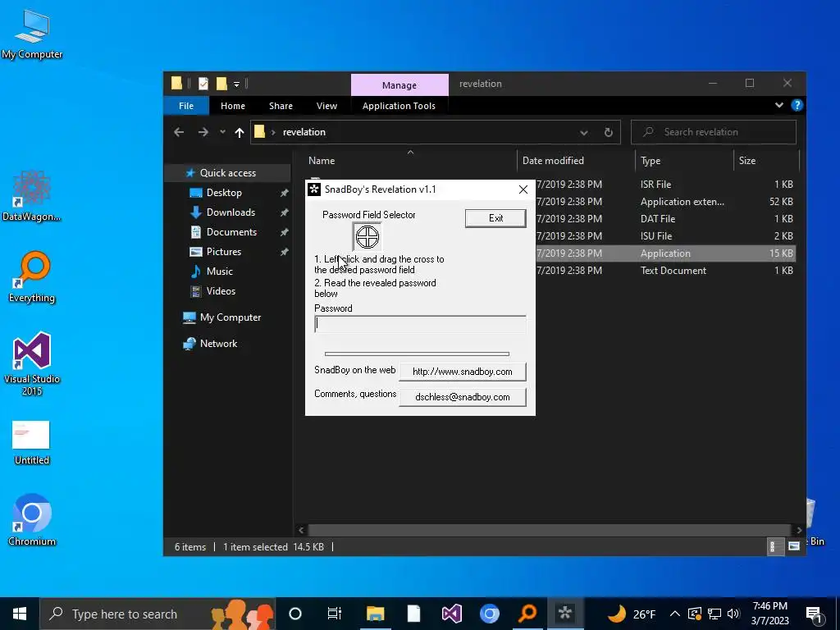Viewport: 840px width, 630px height.
Task: Expand the ribbon with the chevron
Action: tap(779, 105)
